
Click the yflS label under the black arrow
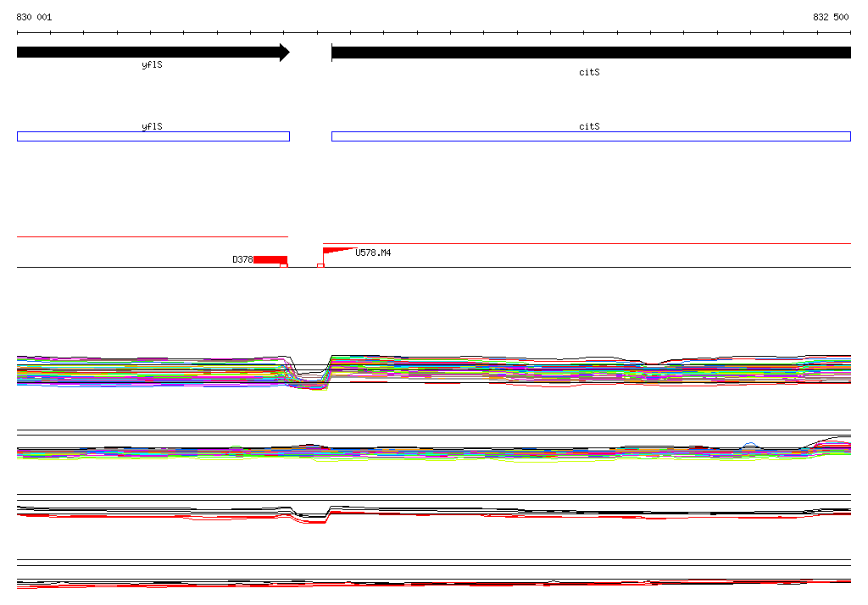(153, 64)
